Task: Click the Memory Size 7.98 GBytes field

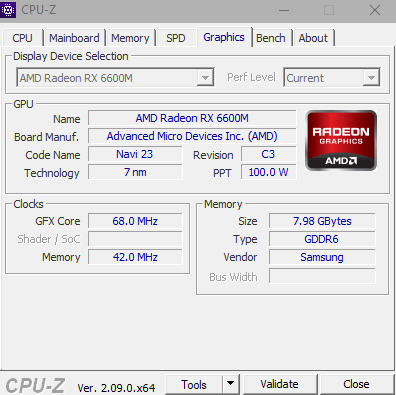Action: 322,221
